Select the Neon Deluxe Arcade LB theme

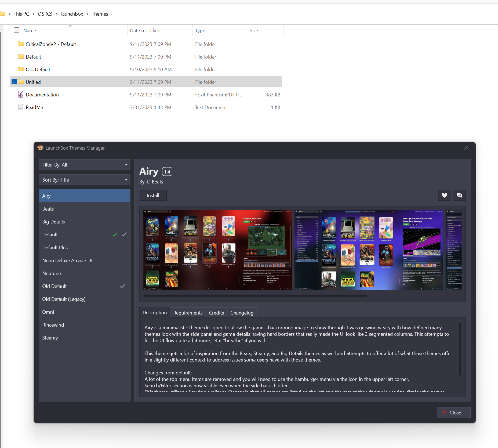click(85, 260)
